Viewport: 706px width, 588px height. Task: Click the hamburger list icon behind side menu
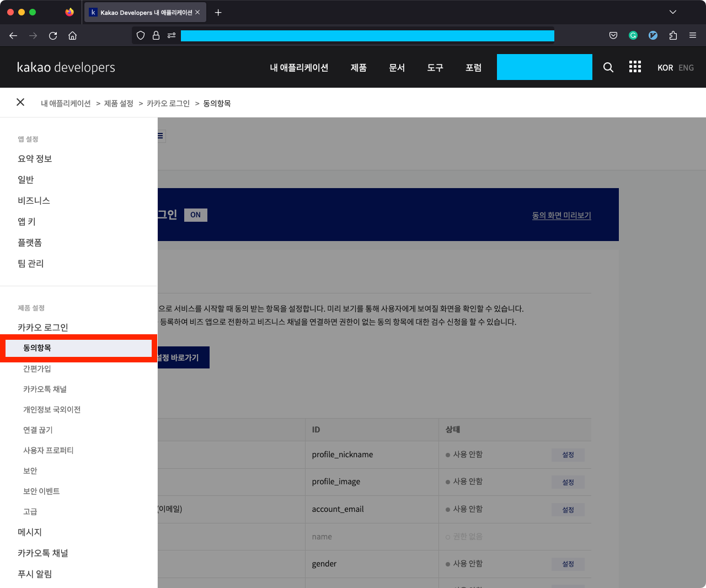pos(161,136)
